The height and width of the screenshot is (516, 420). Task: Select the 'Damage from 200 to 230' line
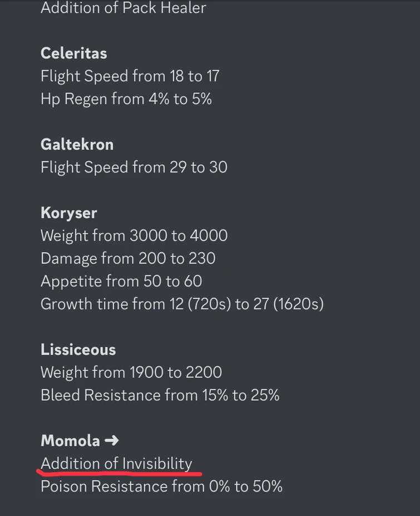(128, 258)
